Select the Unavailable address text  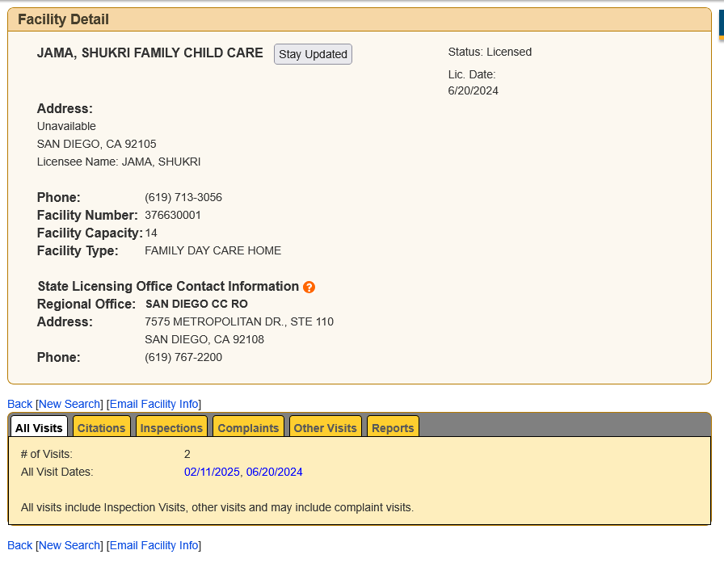(x=66, y=126)
